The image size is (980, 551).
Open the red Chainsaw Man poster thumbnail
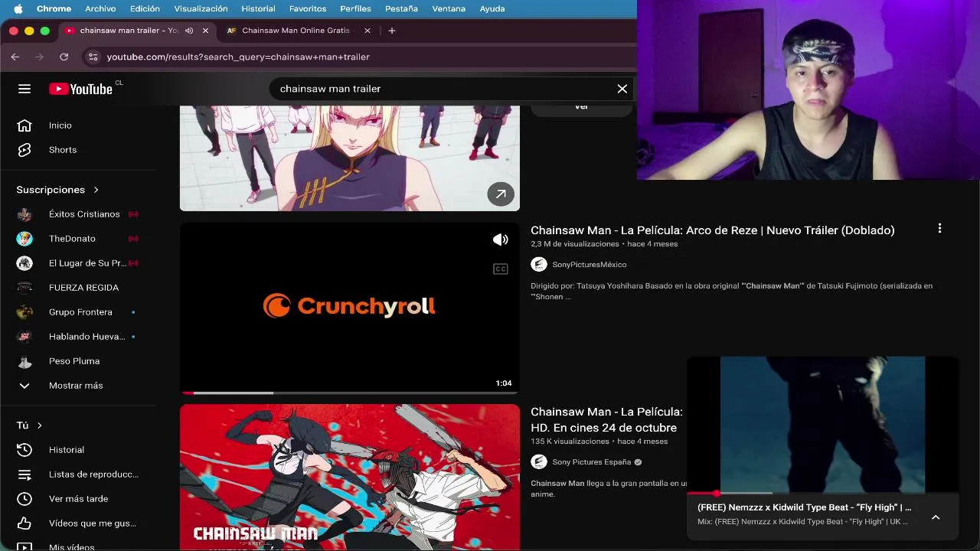[x=350, y=478]
